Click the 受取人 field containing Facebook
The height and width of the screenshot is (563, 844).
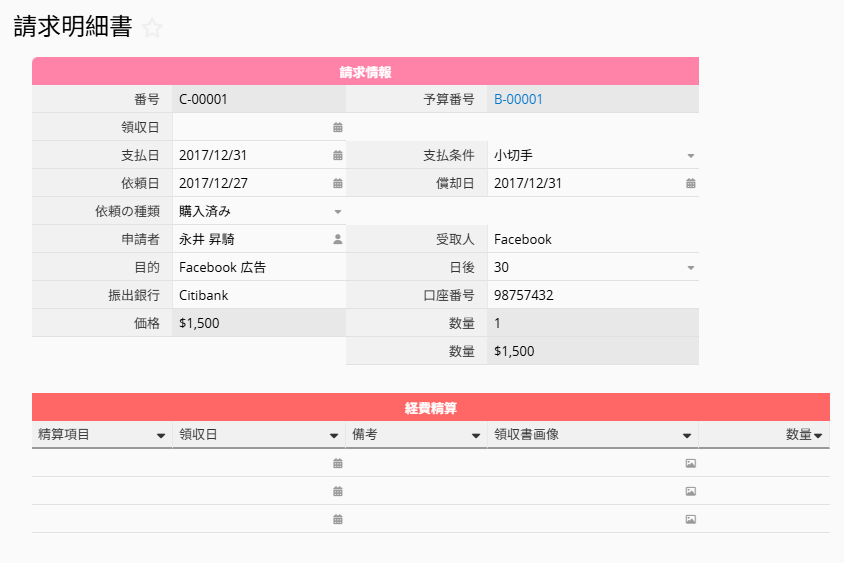[590, 240]
